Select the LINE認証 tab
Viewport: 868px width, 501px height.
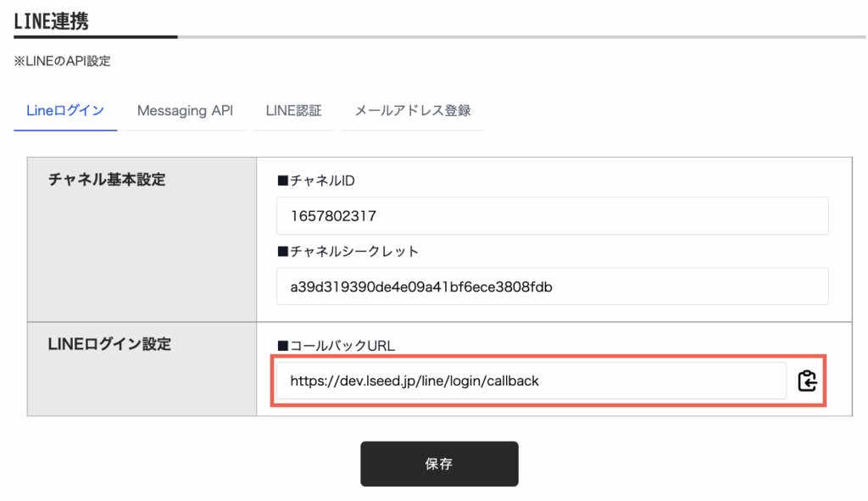(x=293, y=110)
